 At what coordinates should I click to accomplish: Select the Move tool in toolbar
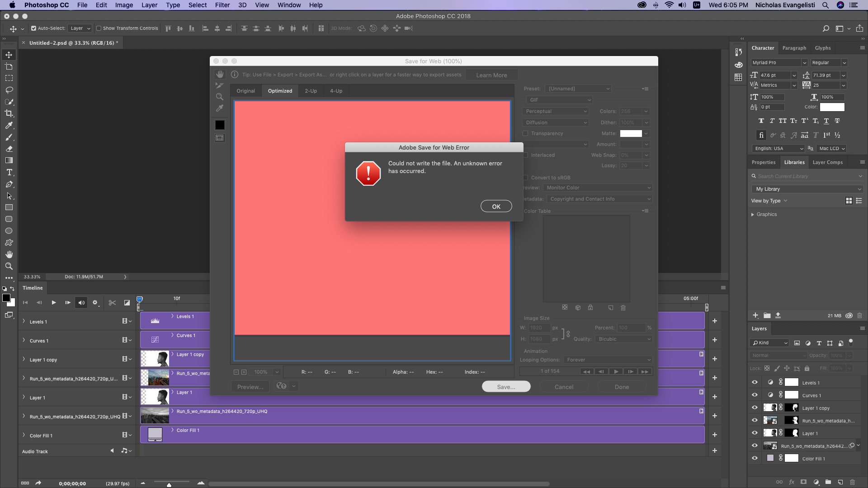click(x=9, y=54)
